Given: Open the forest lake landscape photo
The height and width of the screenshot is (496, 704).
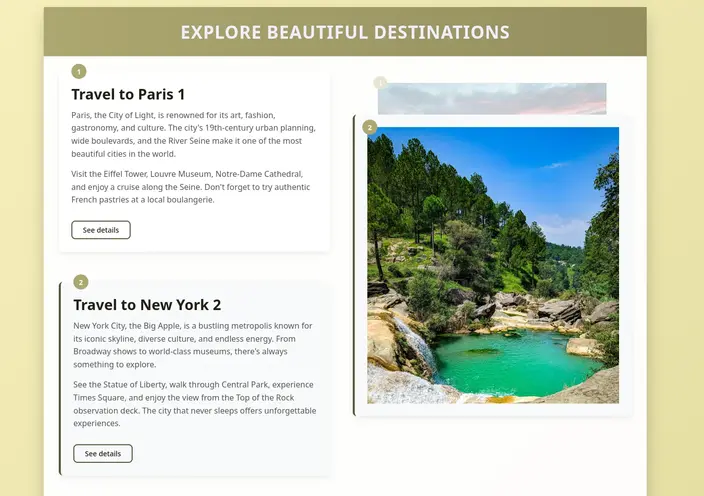Looking at the screenshot, I should tap(492, 265).
